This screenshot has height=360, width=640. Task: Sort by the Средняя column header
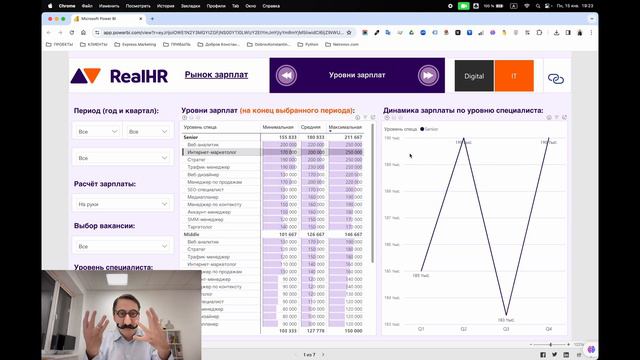click(x=311, y=127)
